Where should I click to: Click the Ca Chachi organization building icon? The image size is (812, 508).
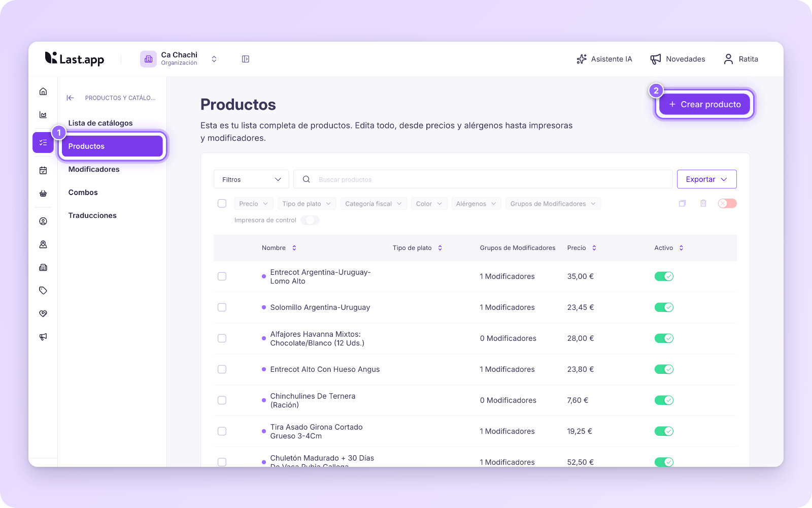coord(148,59)
